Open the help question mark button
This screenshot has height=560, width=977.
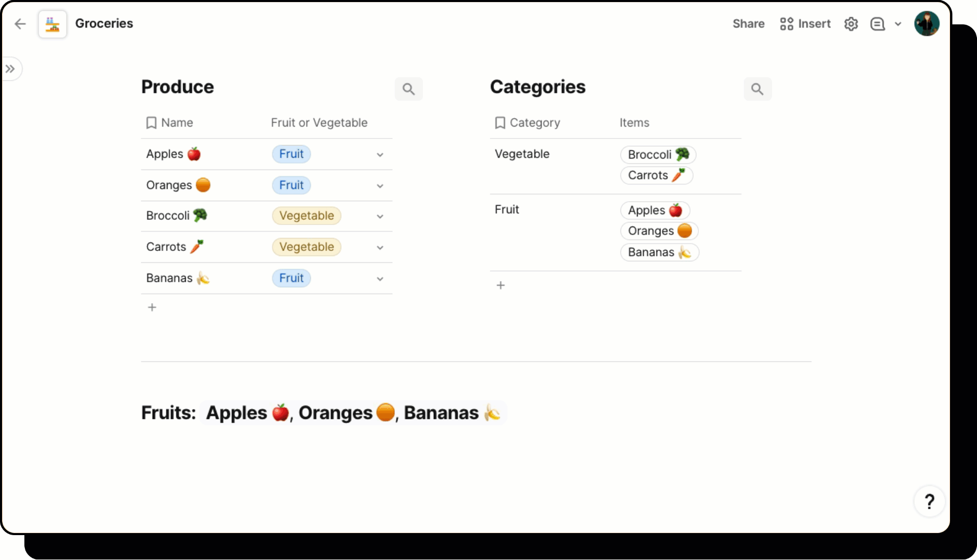(x=929, y=501)
